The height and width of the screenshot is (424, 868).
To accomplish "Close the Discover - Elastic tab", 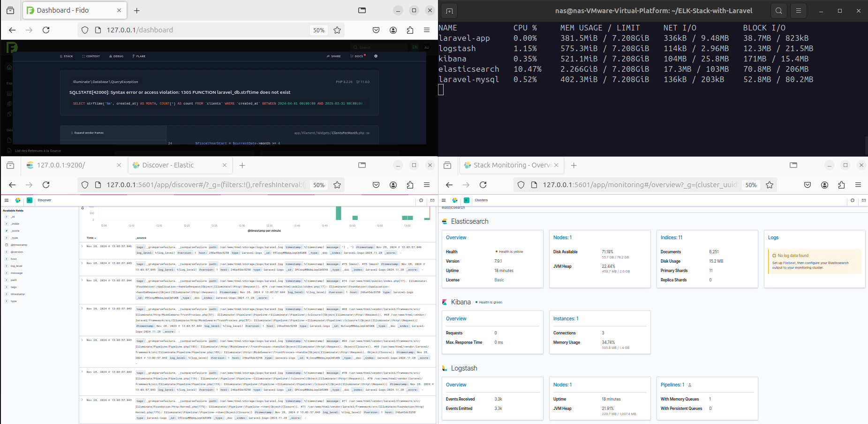I will tap(225, 165).
